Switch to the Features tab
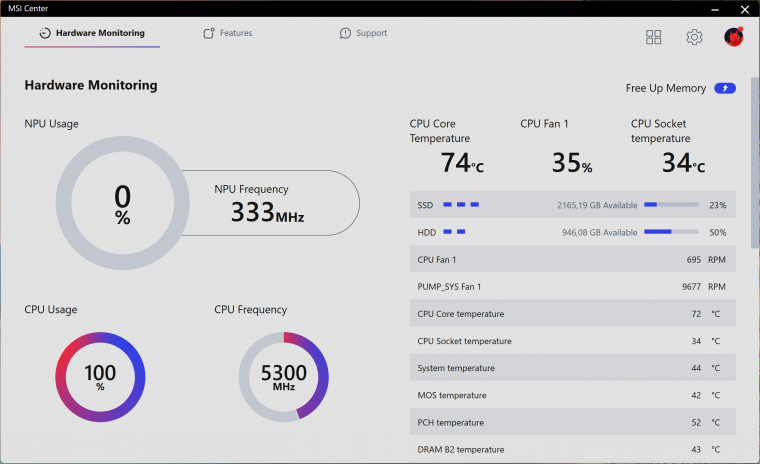Viewport: 760px width, 464px height. coord(228,33)
